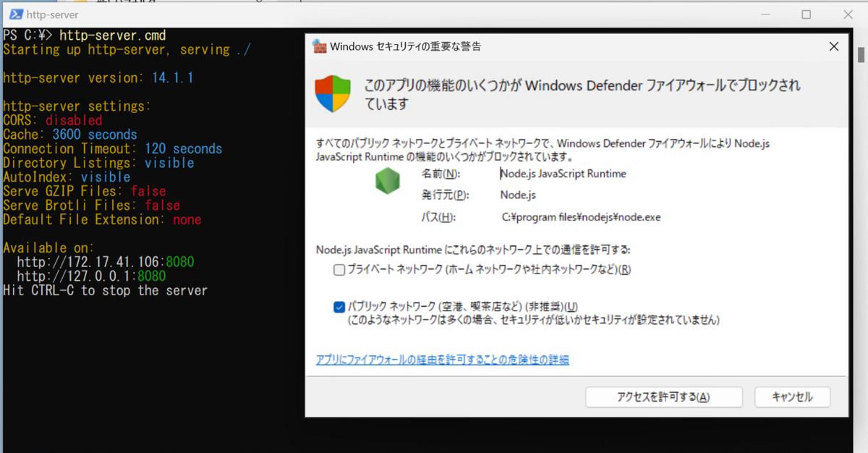Click the http-server.cmd command text
This screenshot has width=868, height=453.
(x=112, y=35)
